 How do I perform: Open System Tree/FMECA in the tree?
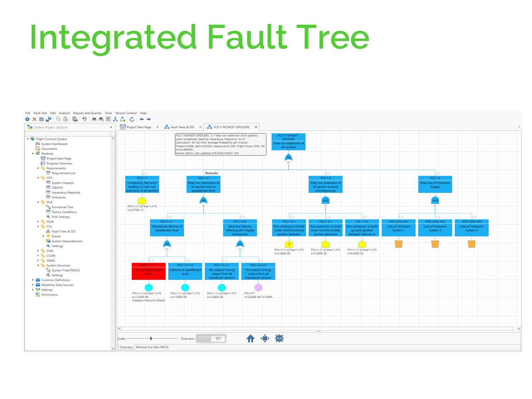[x=66, y=270]
